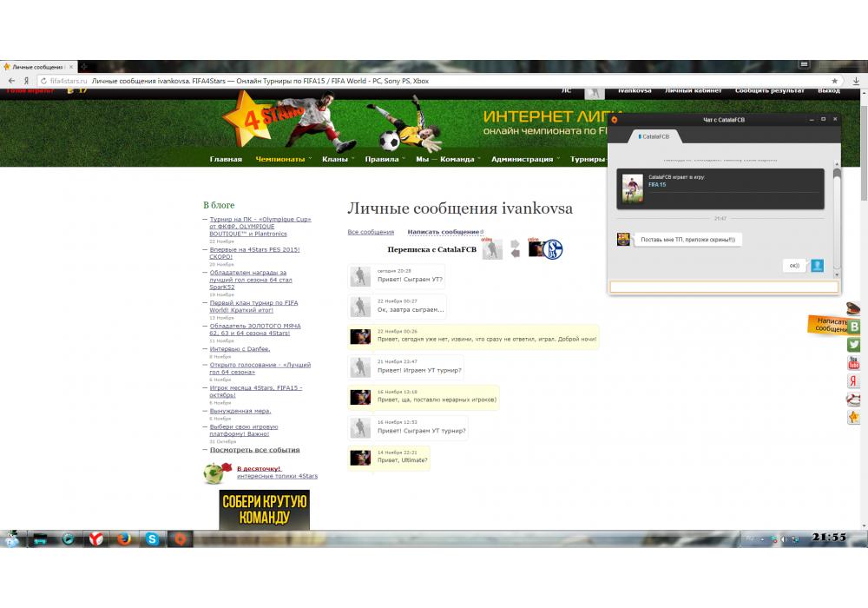Open the 'ivankovsa' profile link in top bar
The image size is (868, 608).
(635, 91)
